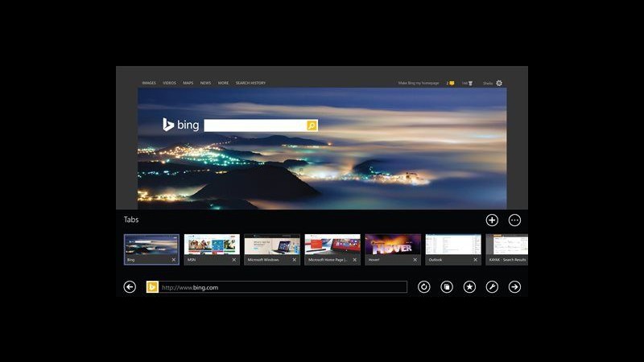Click Make Bing my homepage link
The image size is (644, 362).
(419, 83)
